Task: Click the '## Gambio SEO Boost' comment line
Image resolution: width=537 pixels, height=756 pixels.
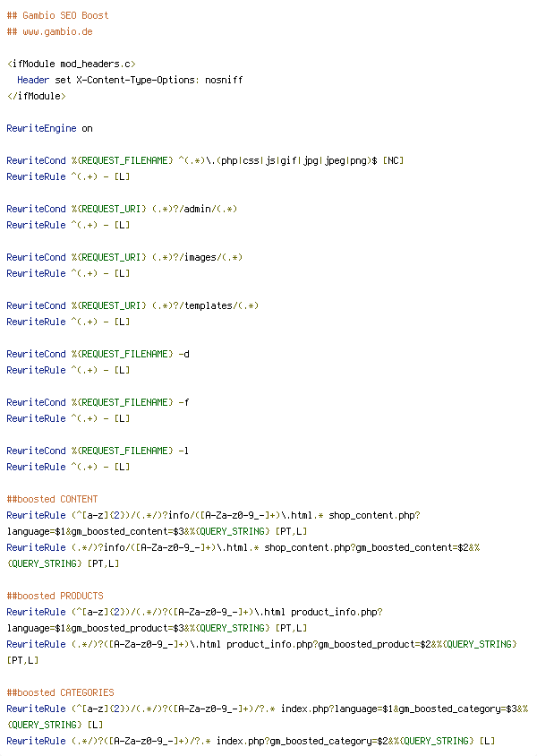Action: click(58, 15)
